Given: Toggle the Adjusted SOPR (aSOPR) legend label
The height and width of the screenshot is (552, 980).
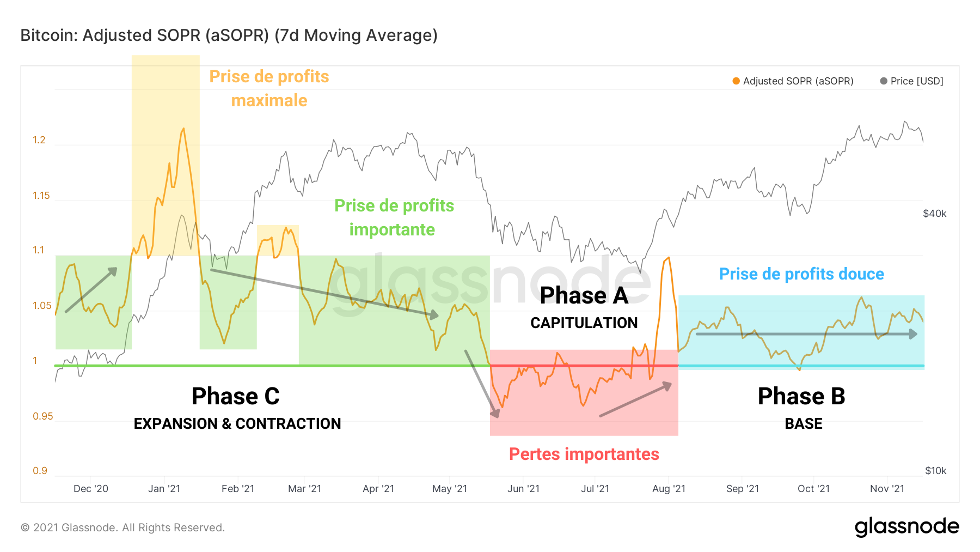Looking at the screenshot, I should tap(798, 81).
